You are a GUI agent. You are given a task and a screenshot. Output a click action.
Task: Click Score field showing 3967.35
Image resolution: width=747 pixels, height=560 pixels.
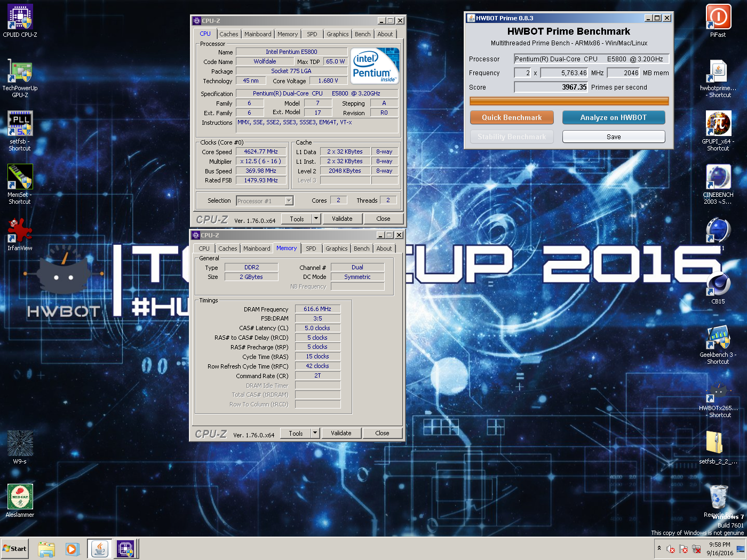click(551, 87)
